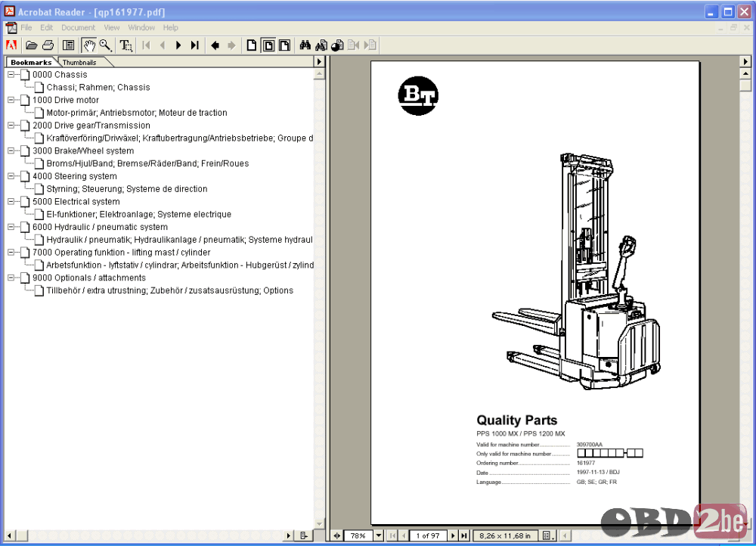Collapse the 6000 Hydraulic / pneumatic system bookmark
Viewport: 756px width, 546px height.
point(11,227)
